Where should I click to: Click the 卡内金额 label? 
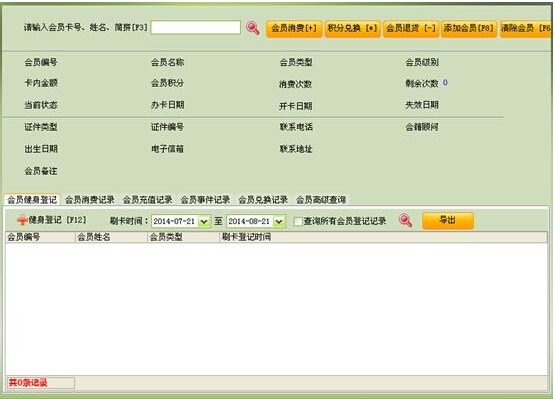[41, 83]
